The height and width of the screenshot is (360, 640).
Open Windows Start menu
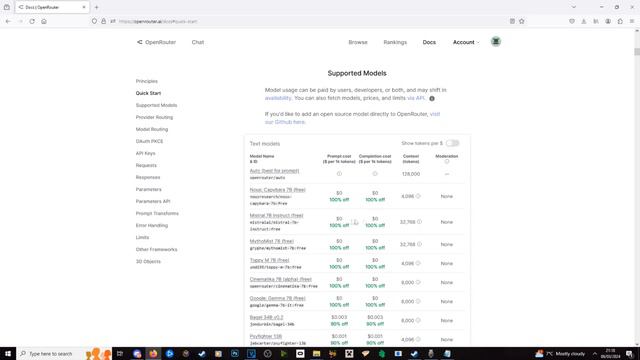point(8,353)
